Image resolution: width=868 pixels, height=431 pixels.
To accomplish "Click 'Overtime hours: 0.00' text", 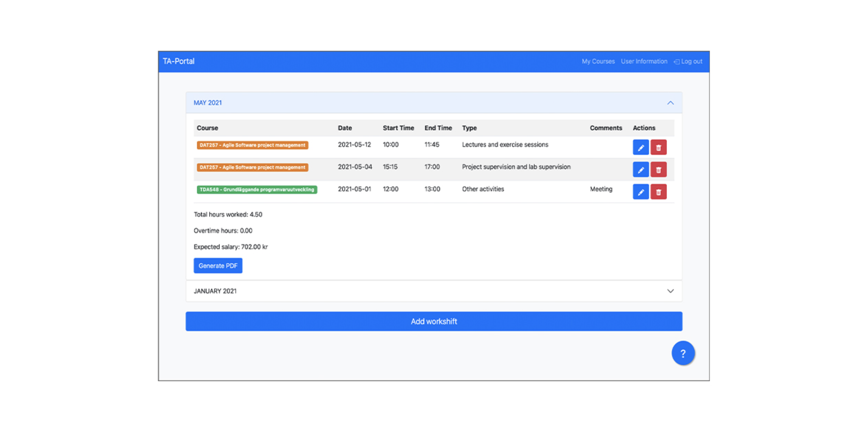I will click(223, 230).
